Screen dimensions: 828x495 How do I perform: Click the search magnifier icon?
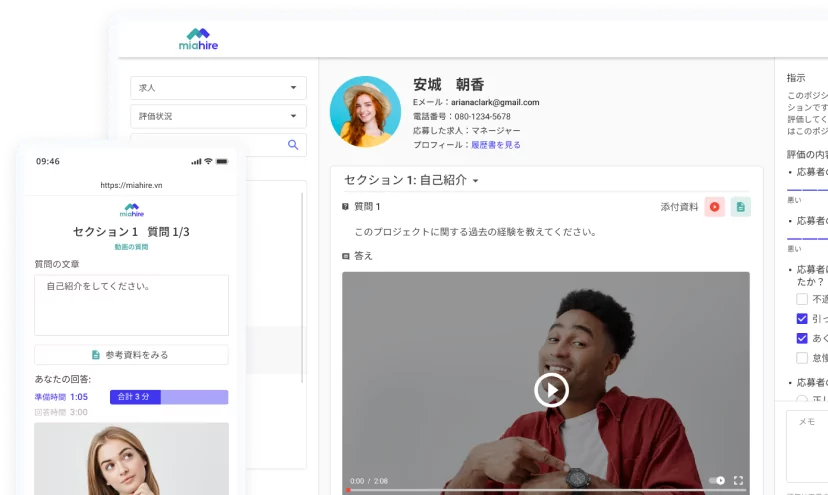pos(293,145)
